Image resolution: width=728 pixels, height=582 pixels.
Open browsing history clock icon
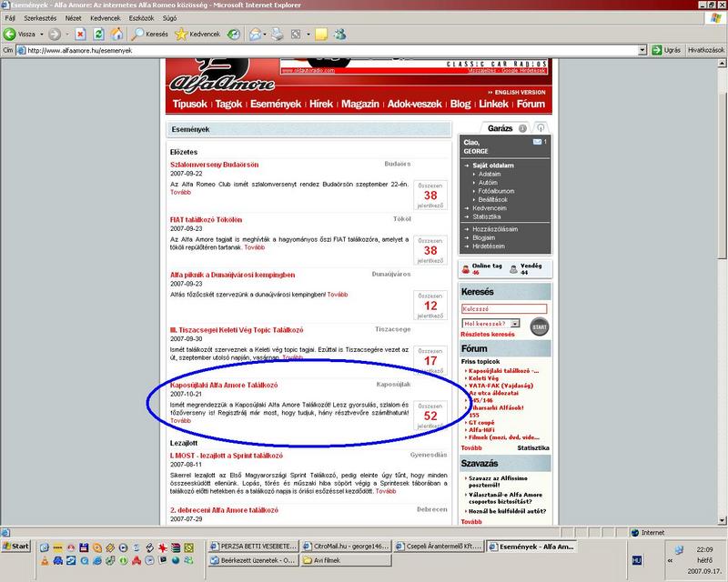coord(234,34)
